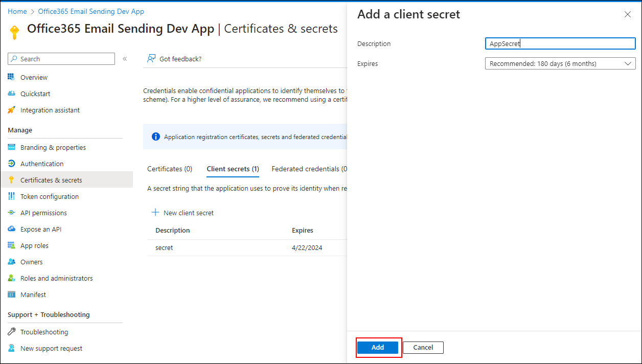Click the Integration assistant rocket icon
Image resolution: width=642 pixels, height=364 pixels.
coord(11,110)
